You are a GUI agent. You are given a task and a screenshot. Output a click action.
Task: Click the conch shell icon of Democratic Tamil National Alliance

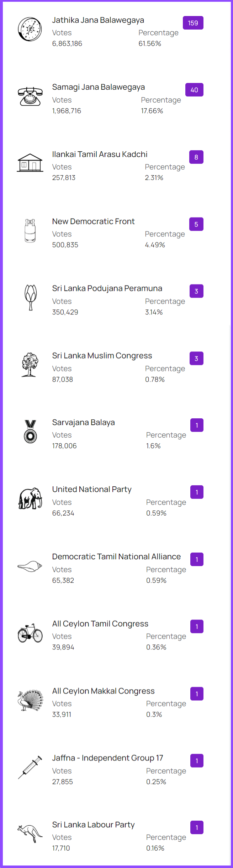[x=30, y=566]
